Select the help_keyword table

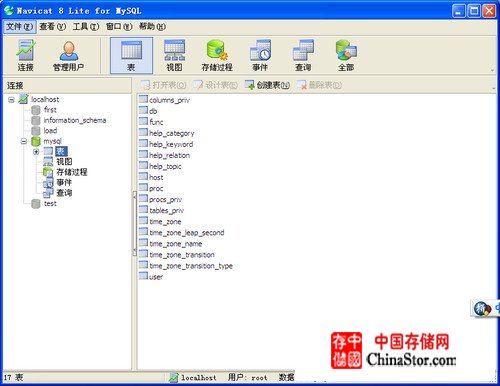pyautogui.click(x=166, y=144)
